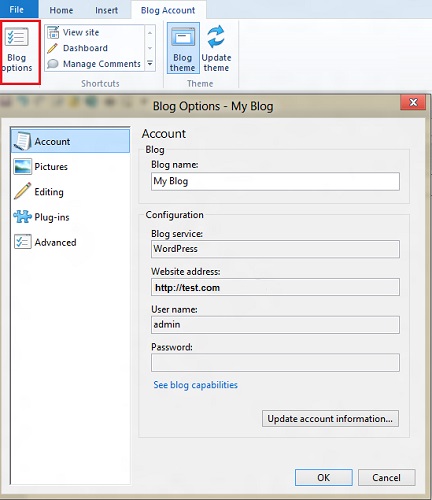Click the View site shortcut icon

point(53,32)
